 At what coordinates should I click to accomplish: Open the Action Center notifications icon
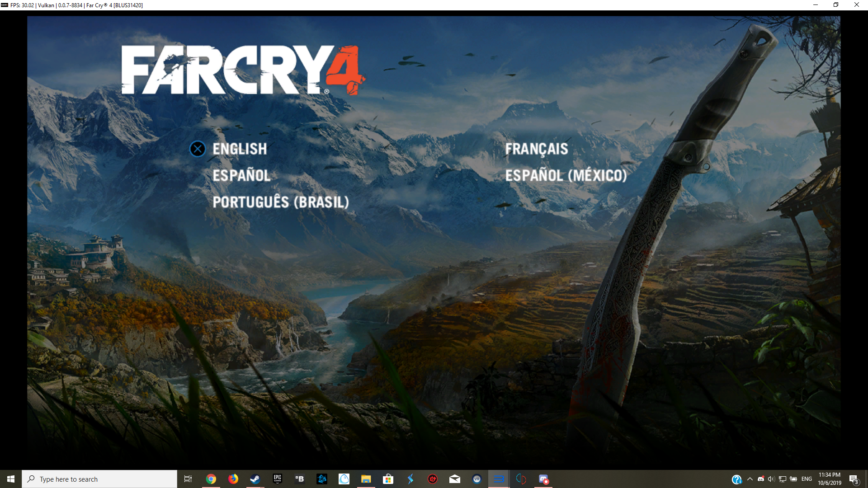coord(854,479)
